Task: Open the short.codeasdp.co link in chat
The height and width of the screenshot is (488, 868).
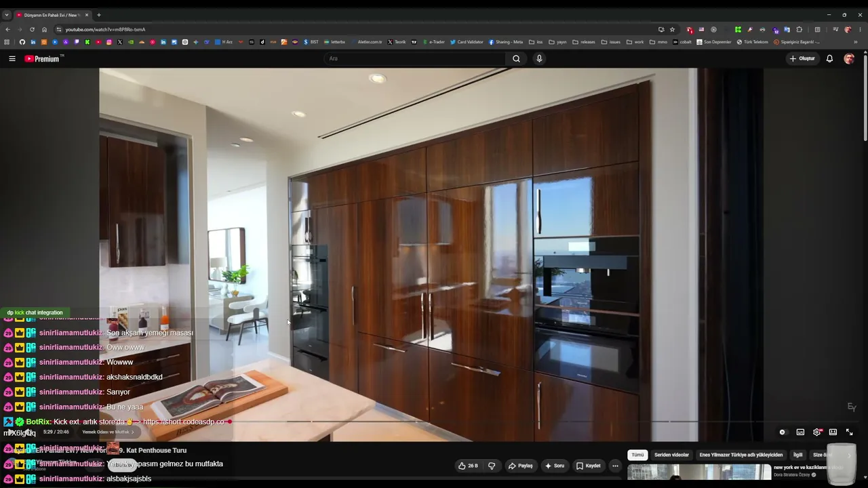Action: click(x=183, y=422)
